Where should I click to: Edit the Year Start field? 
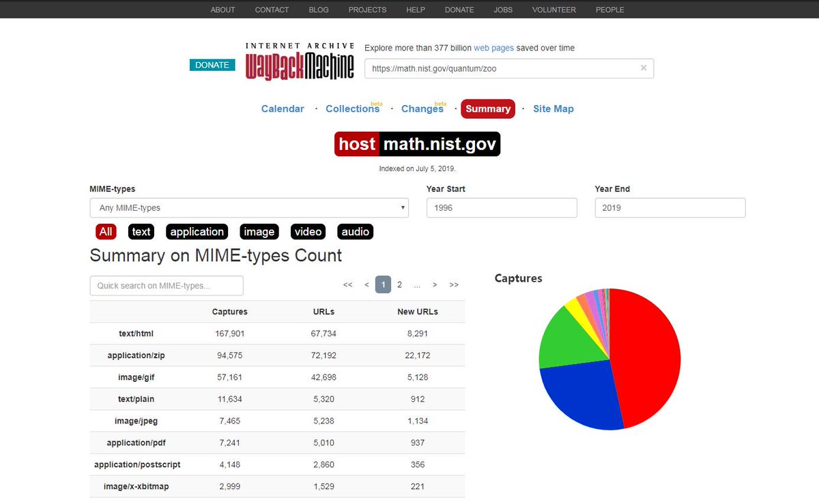pyautogui.click(x=502, y=208)
